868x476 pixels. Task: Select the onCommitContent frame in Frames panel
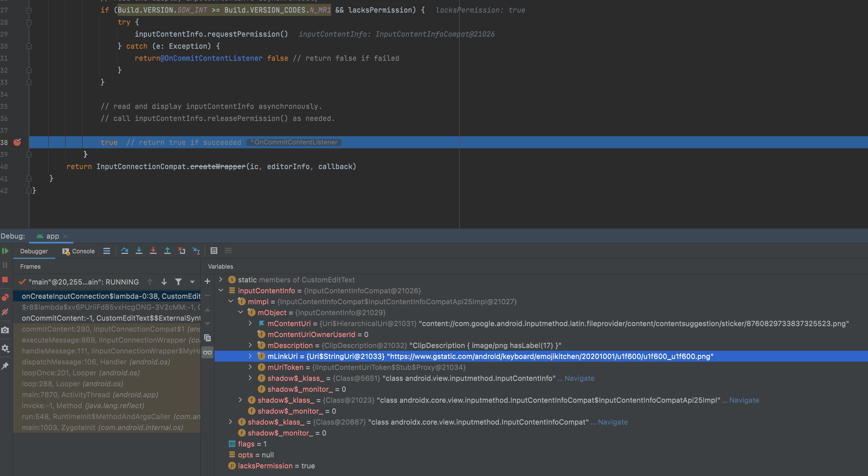coord(111,318)
